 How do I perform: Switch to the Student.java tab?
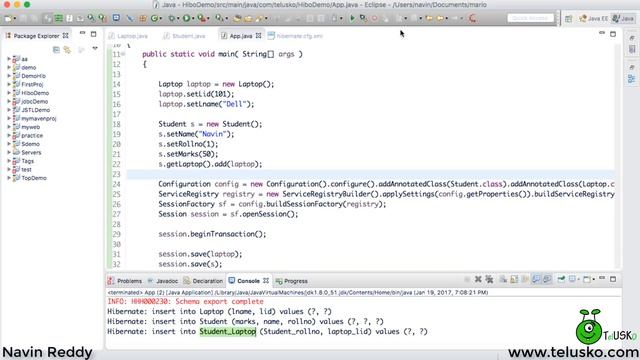(x=184, y=36)
